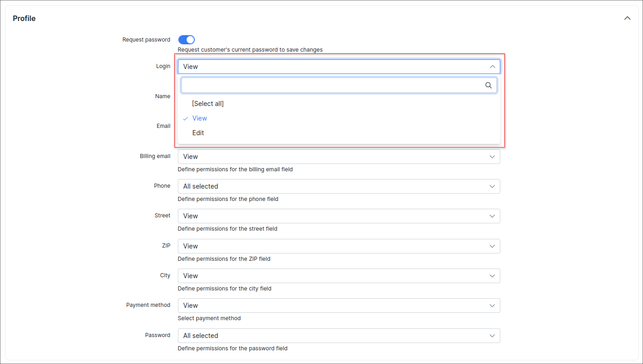The height and width of the screenshot is (364, 643).
Task: Click the search magnifier icon in dropdown
Action: pyautogui.click(x=488, y=85)
